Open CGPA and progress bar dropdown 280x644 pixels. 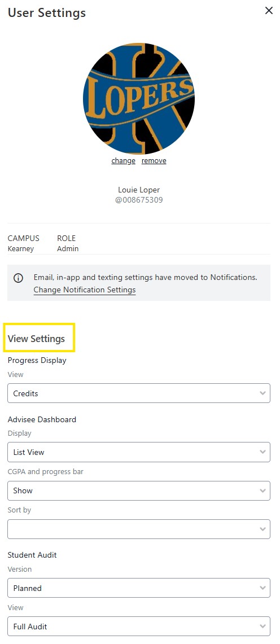[139, 491]
